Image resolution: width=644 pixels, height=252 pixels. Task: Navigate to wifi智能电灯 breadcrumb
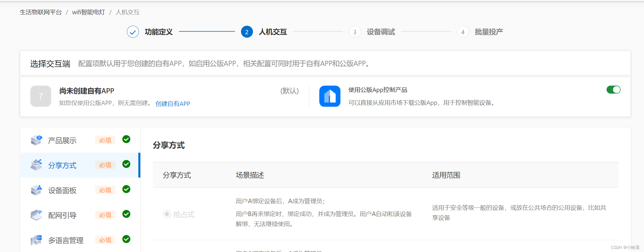click(x=89, y=12)
